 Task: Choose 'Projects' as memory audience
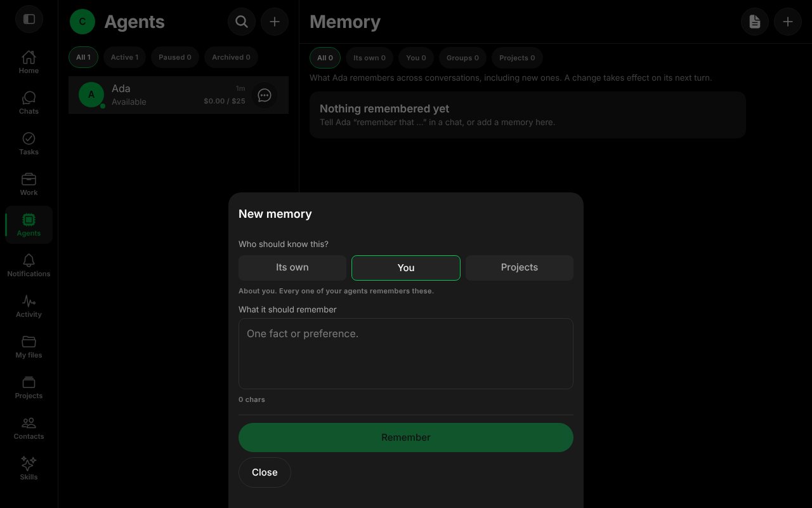(520, 267)
